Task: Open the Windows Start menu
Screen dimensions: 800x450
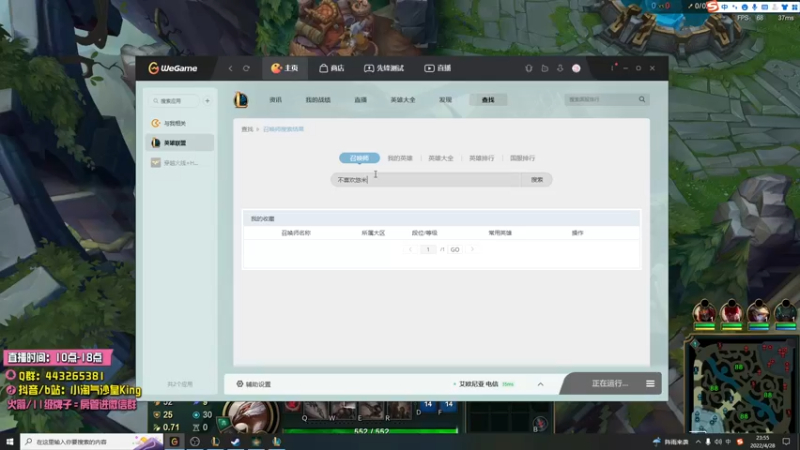Action: point(10,441)
